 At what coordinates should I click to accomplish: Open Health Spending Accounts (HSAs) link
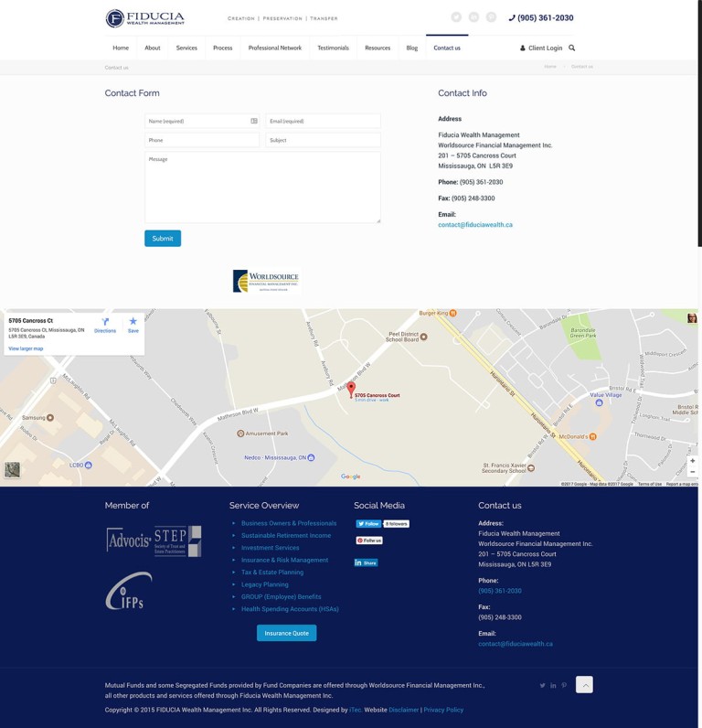[x=290, y=609]
